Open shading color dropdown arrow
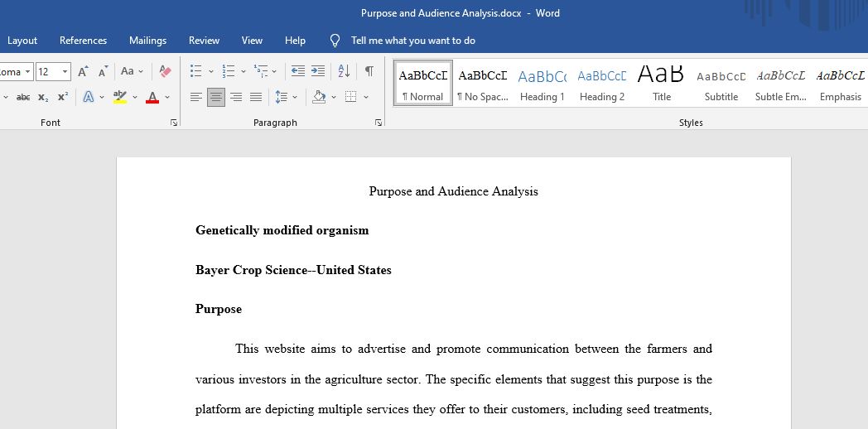 click(334, 98)
